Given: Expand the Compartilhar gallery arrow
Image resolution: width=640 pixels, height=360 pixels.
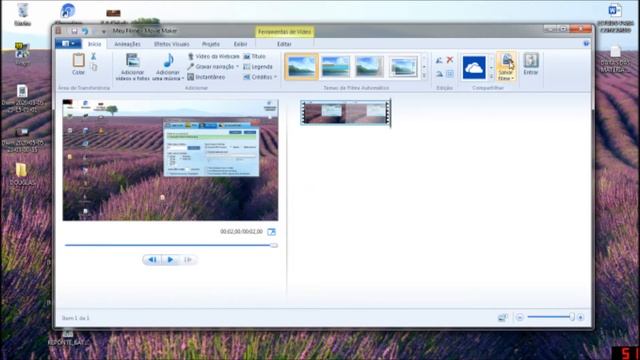Looking at the screenshot, I should [491, 76].
